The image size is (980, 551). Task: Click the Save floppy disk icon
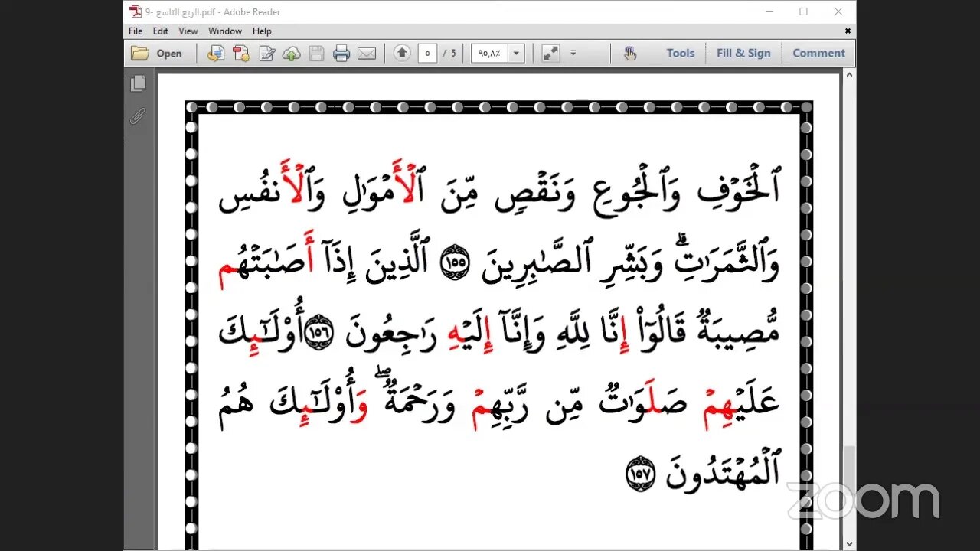316,53
